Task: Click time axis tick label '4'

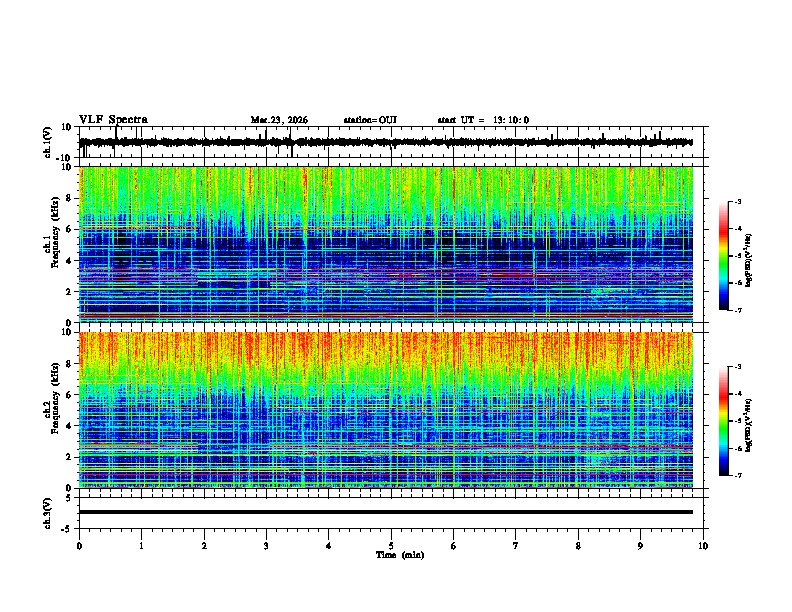Action: coord(329,546)
